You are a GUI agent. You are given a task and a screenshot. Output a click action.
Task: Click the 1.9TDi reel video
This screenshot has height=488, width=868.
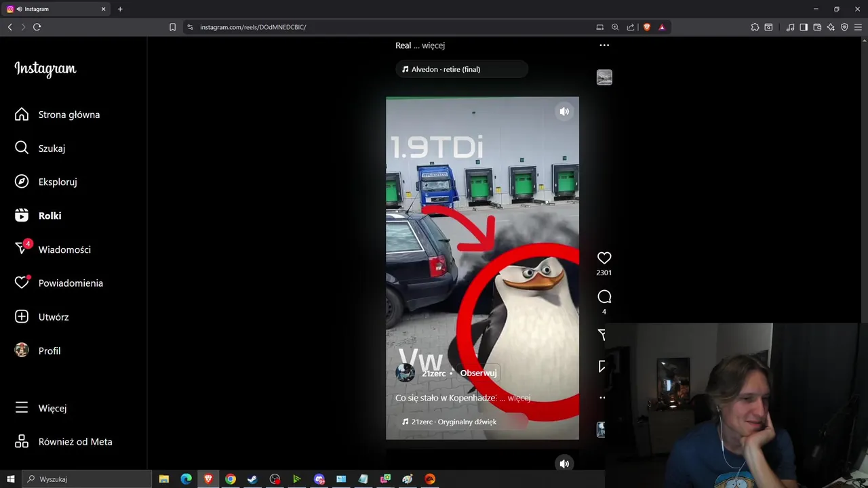click(x=482, y=268)
